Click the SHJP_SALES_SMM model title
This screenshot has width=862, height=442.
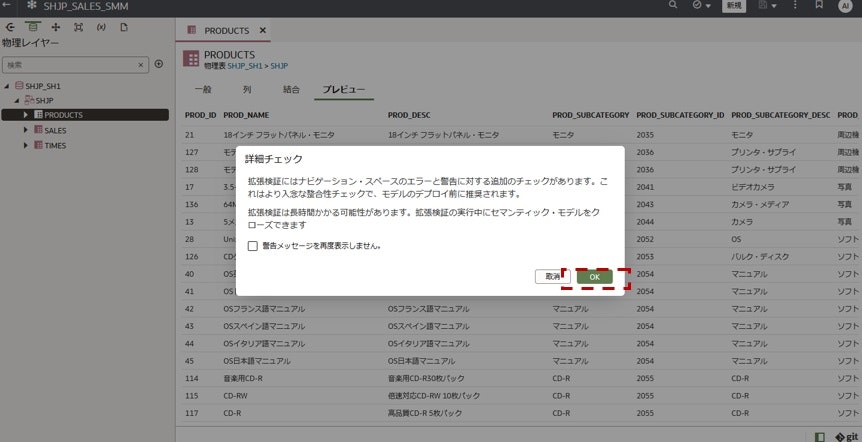[x=86, y=6]
